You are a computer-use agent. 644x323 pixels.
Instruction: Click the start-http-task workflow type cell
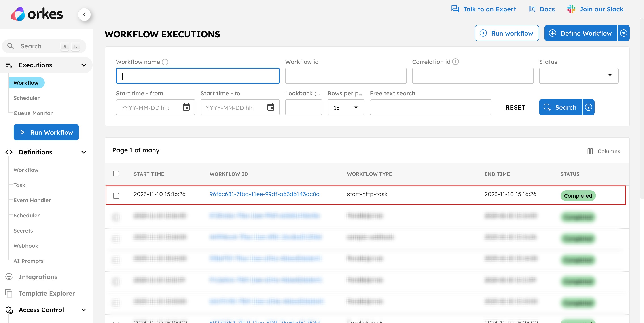click(367, 194)
